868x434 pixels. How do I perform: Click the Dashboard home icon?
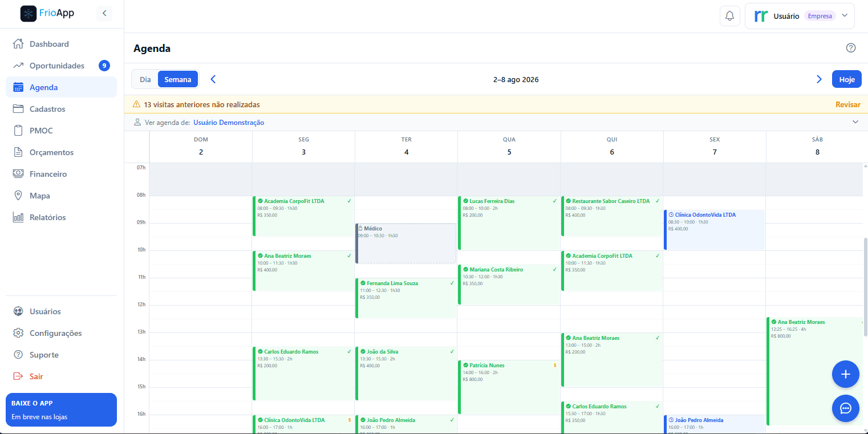coord(18,44)
